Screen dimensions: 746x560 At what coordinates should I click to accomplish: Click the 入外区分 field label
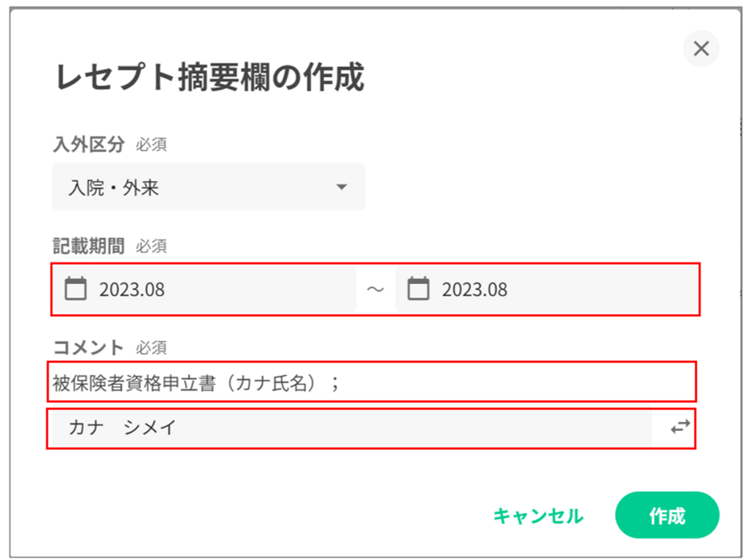click(x=89, y=144)
